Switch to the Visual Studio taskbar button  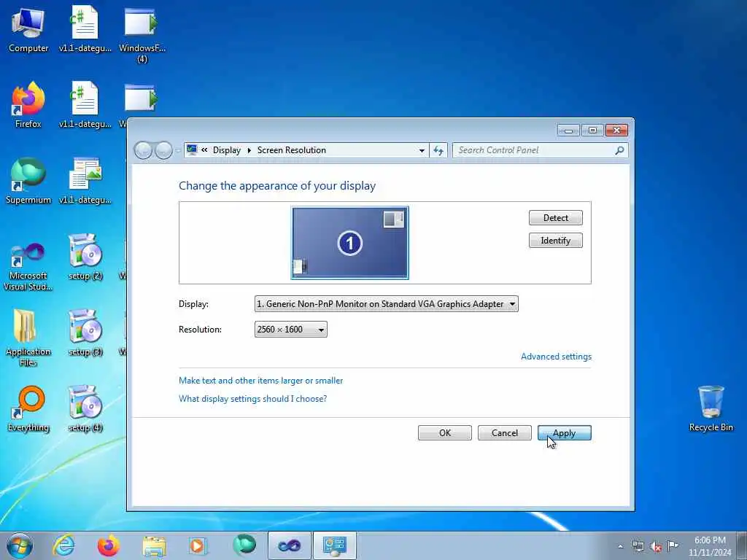(289, 545)
